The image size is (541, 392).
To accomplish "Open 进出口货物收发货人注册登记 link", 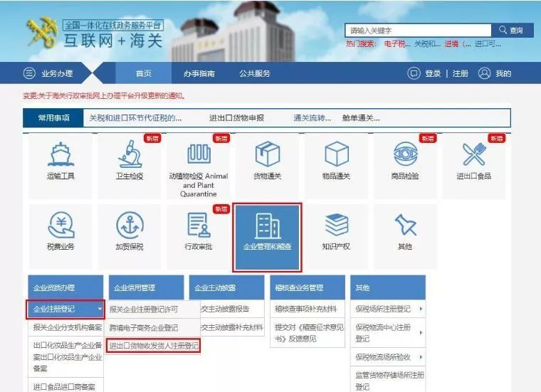I will point(153,346).
